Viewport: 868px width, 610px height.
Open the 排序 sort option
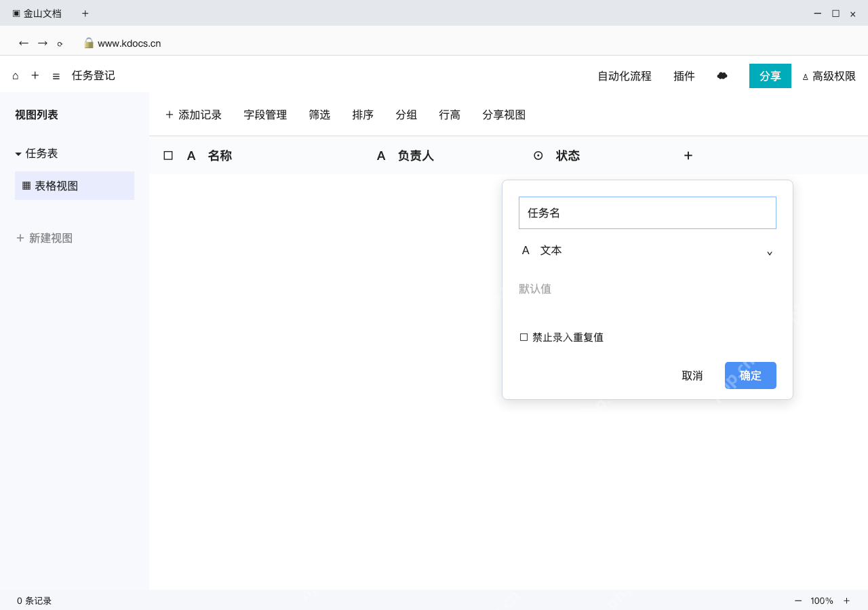[x=363, y=115]
